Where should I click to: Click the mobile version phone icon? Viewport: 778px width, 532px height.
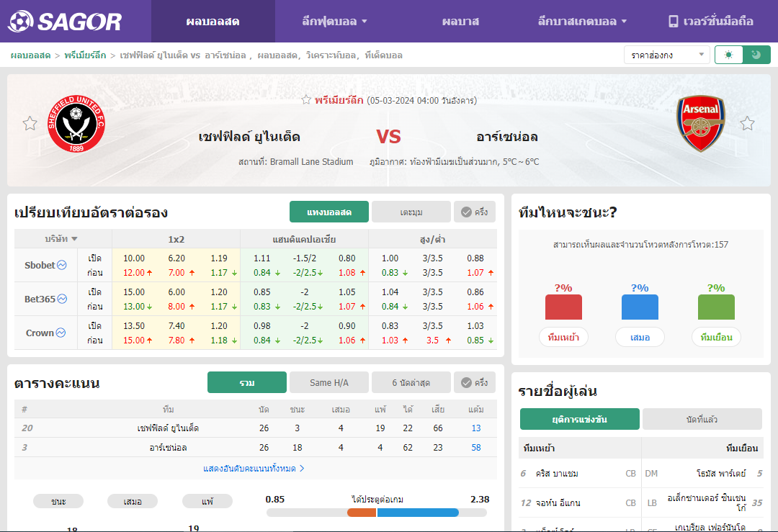tap(674, 22)
